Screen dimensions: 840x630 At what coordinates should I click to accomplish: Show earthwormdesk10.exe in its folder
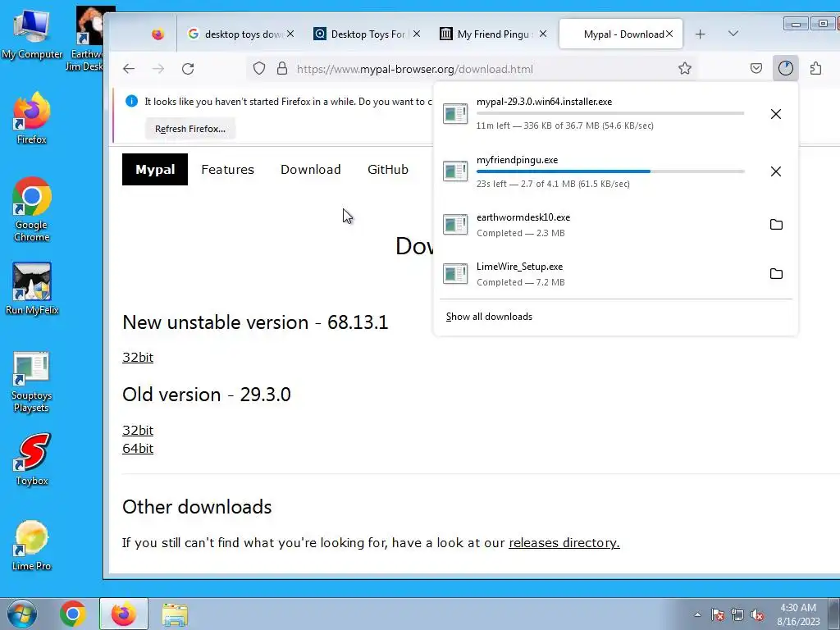coord(776,225)
